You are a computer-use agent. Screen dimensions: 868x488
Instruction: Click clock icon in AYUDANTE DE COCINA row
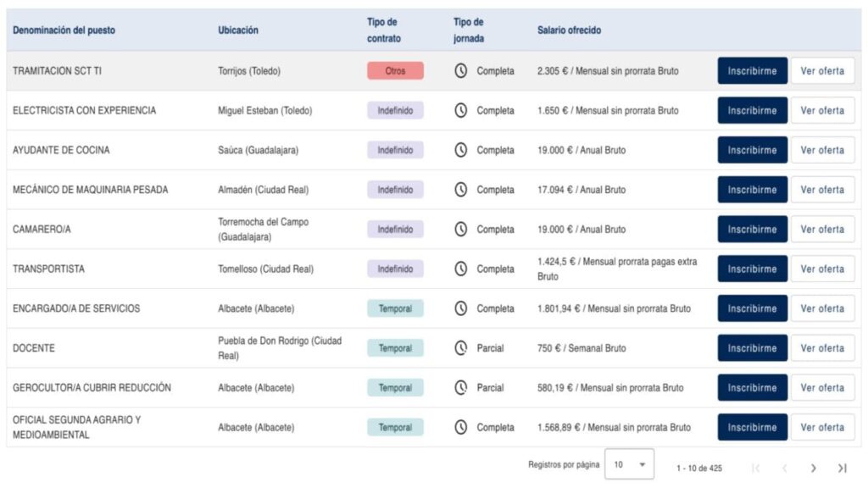tap(460, 150)
